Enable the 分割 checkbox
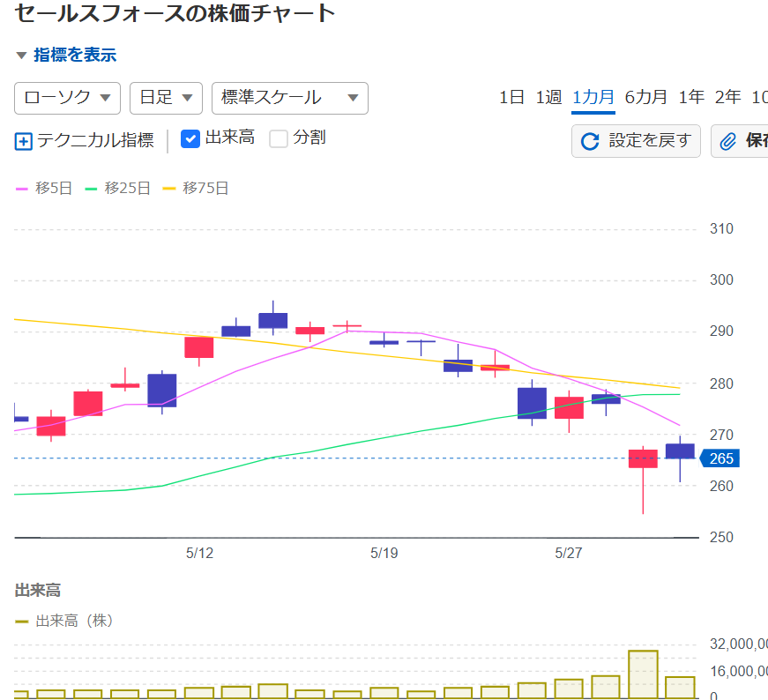 (279, 138)
